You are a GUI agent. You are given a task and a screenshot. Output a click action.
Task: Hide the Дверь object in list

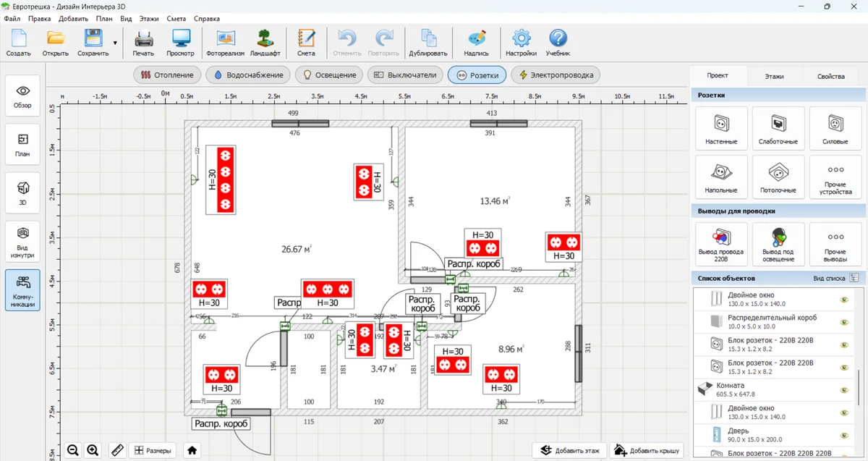coord(843,434)
